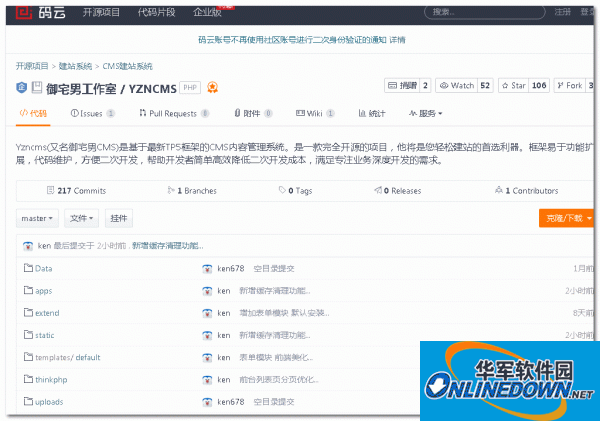Click ken avatar in extend row
This screenshot has width=600, height=421.
[207, 313]
